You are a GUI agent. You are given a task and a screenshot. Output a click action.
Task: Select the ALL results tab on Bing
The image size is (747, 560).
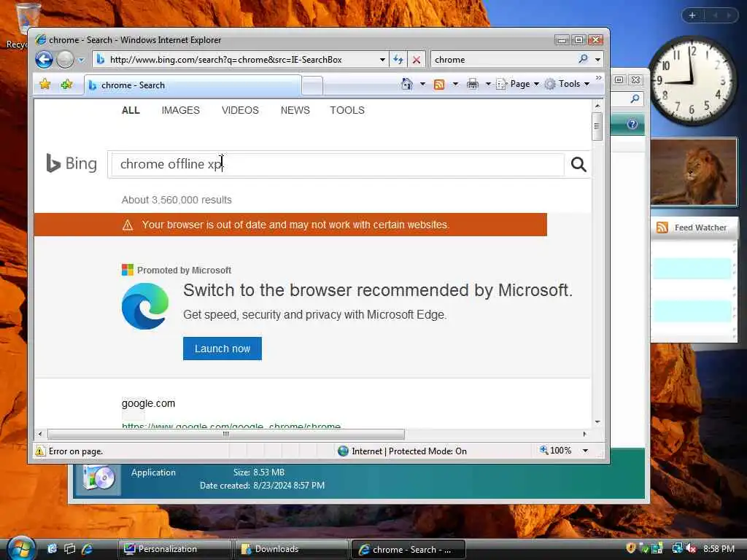[131, 111]
